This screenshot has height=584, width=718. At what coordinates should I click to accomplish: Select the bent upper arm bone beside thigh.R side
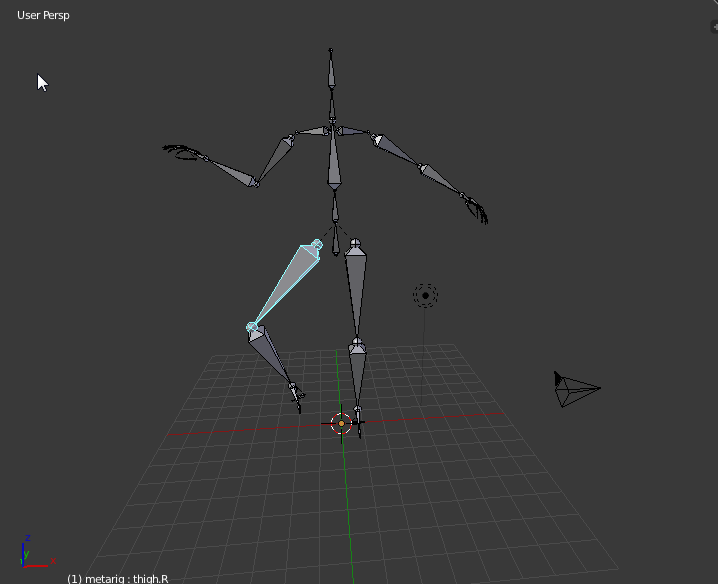276,159
